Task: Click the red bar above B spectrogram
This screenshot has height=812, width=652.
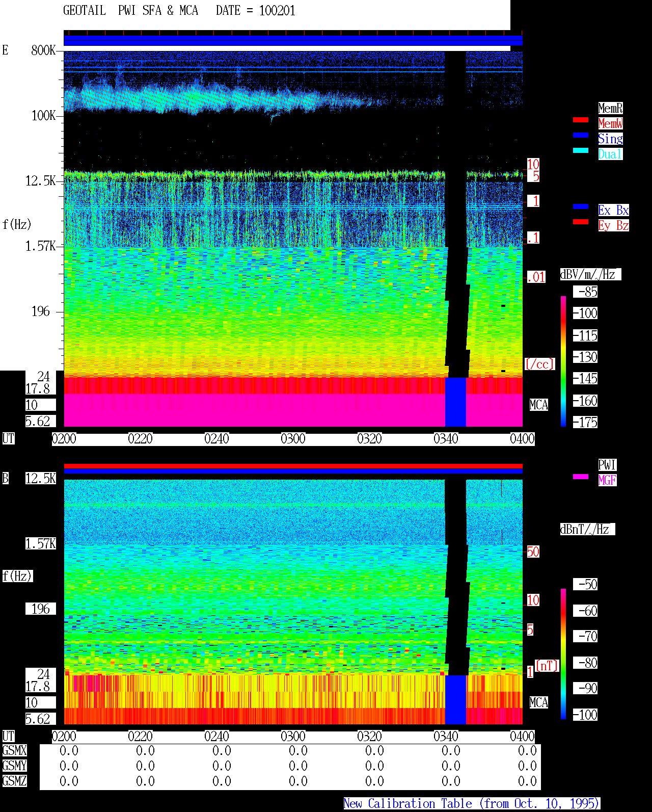Action: click(x=293, y=466)
